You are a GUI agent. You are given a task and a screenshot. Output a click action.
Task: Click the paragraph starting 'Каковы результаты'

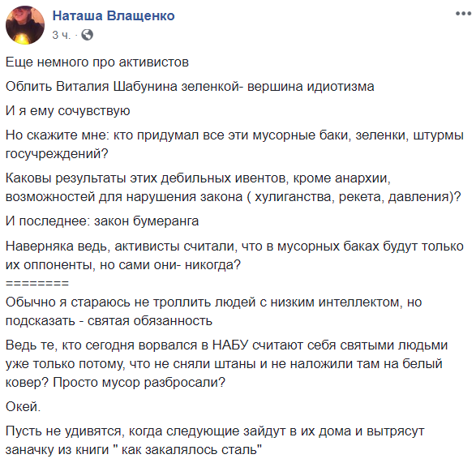[234, 187]
